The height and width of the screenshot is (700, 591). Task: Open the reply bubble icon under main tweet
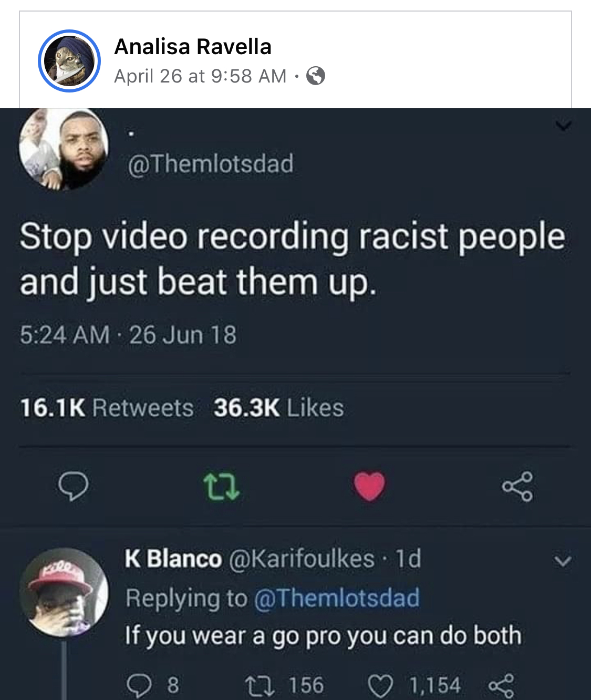73,486
